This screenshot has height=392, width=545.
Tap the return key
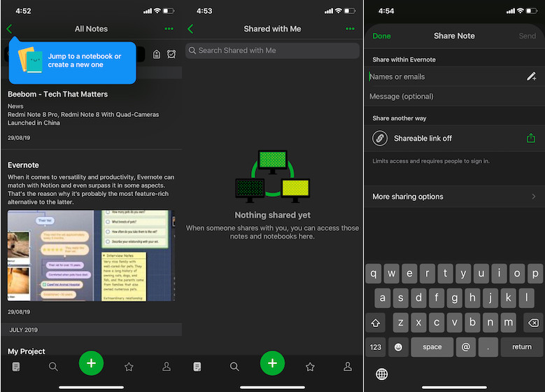click(x=522, y=347)
